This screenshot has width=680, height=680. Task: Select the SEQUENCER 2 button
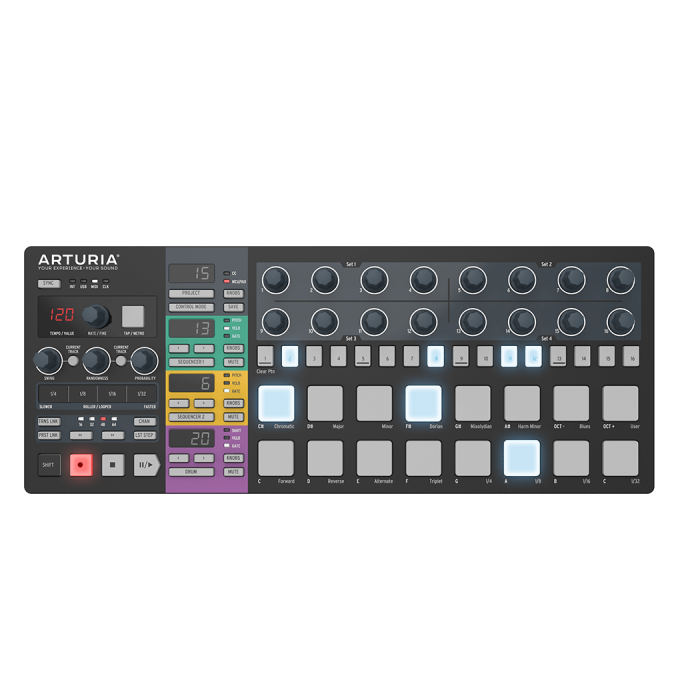coord(191,417)
